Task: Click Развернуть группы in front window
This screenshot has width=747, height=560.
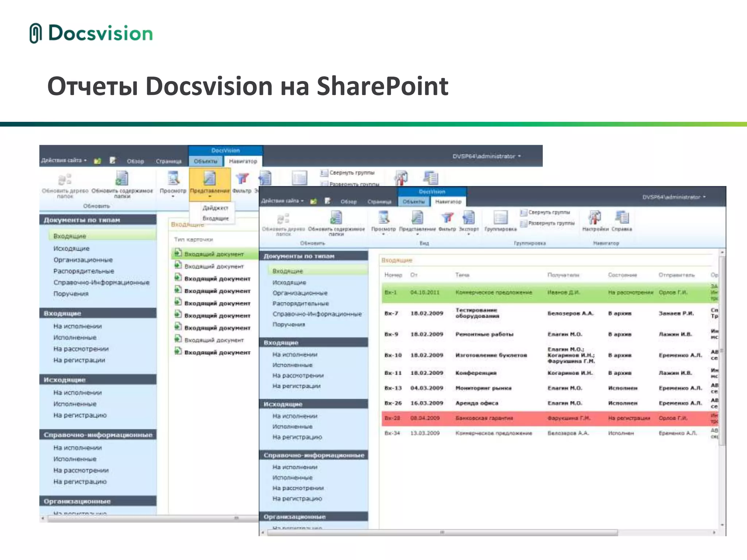Action: pyautogui.click(x=547, y=223)
